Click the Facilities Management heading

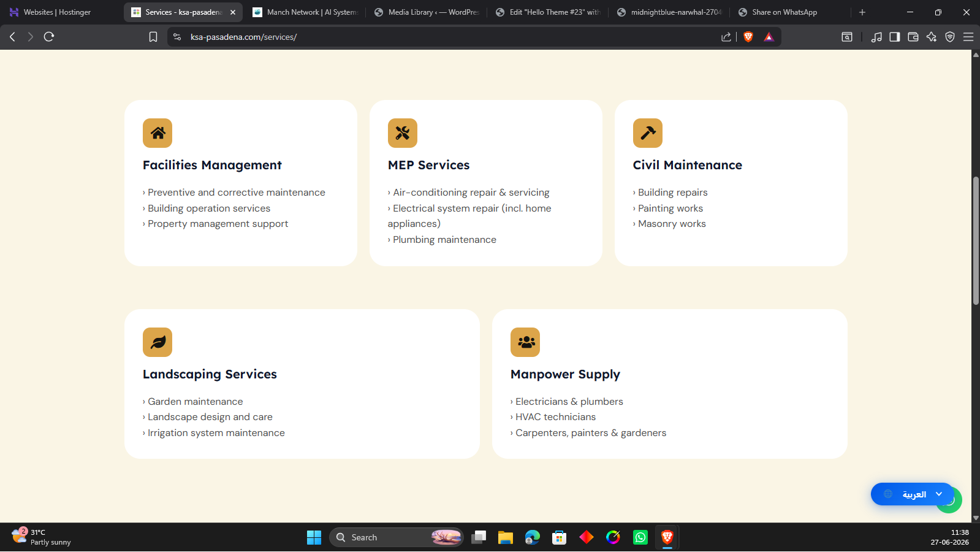(x=212, y=165)
